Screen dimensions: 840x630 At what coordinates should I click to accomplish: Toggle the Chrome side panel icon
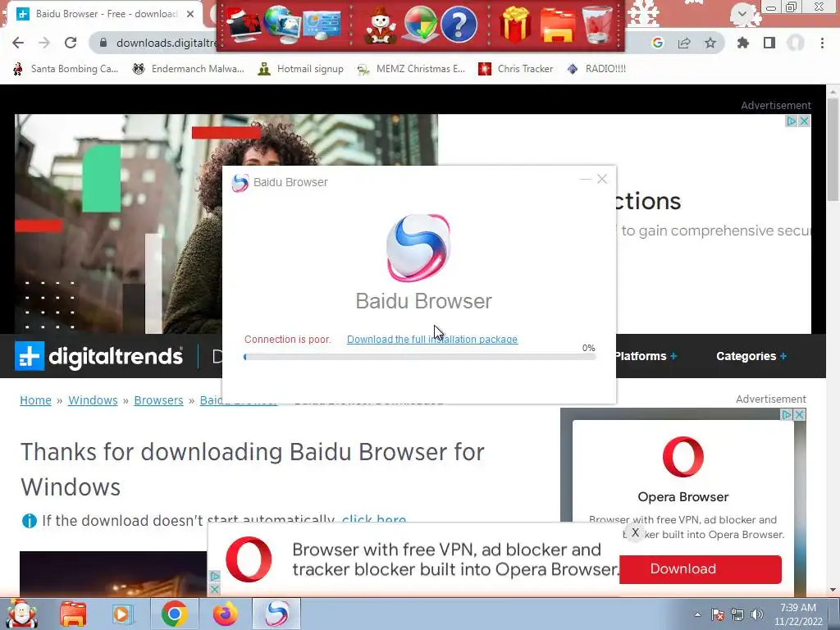769,43
